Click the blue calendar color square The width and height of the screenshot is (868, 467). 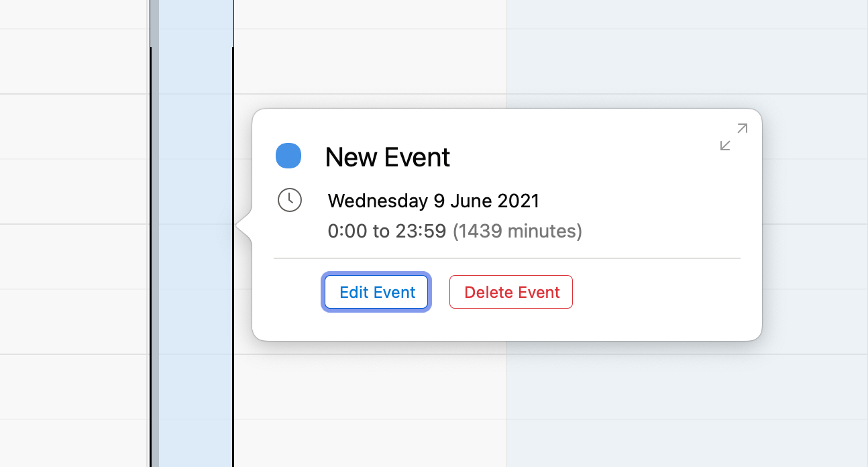[288, 156]
